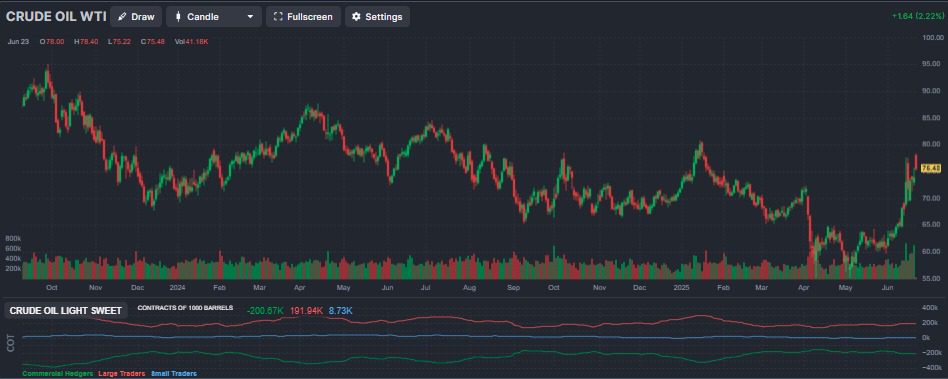Viewport: 948px width, 379px height.
Task: Toggle the Small Traders legend series
Action: pyautogui.click(x=174, y=374)
